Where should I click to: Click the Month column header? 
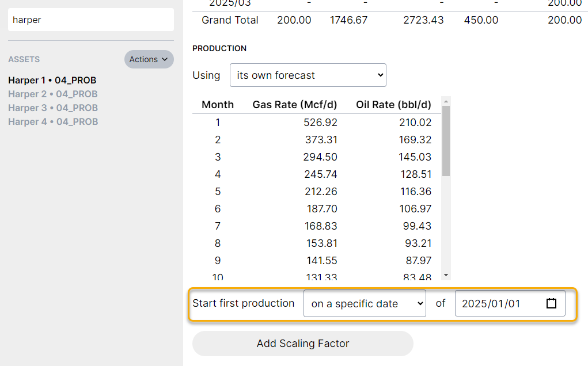(218, 105)
